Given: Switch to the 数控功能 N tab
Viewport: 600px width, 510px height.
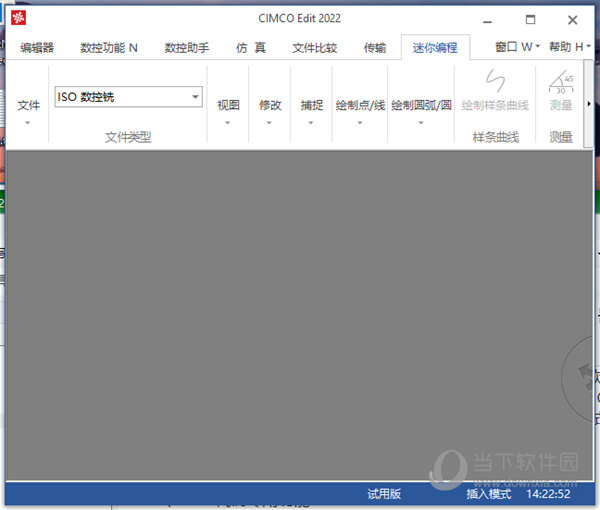Looking at the screenshot, I should pyautogui.click(x=109, y=47).
